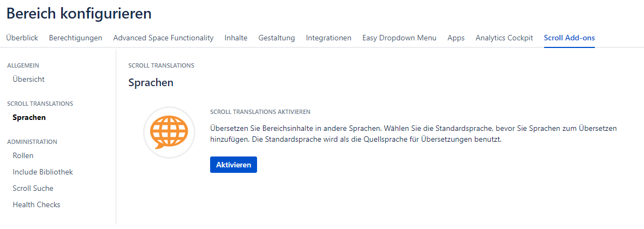Open the Integrationen tab
Screen dimensions: 644x229
(x=329, y=38)
